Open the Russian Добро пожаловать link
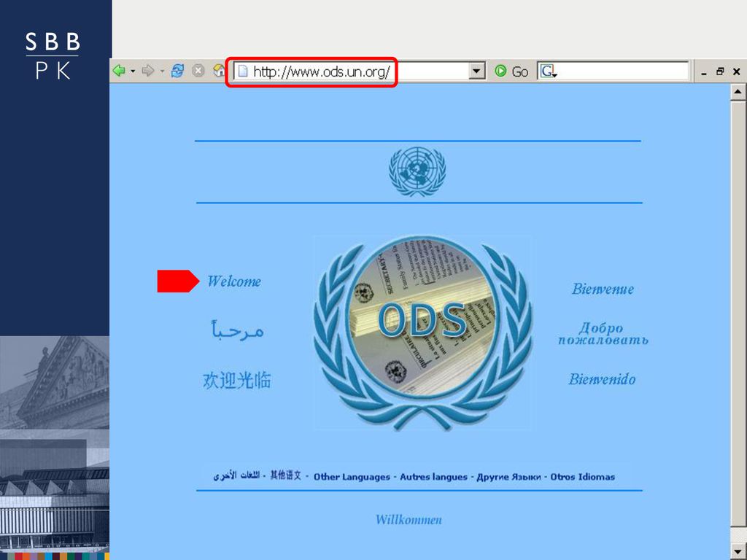Screen dimensions: 747x560 pos(603,333)
